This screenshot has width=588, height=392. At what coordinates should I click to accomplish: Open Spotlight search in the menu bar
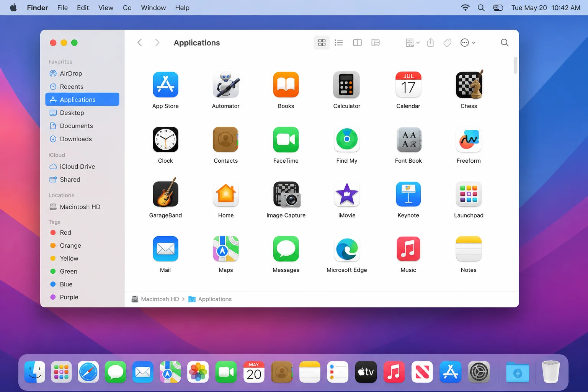(481, 8)
